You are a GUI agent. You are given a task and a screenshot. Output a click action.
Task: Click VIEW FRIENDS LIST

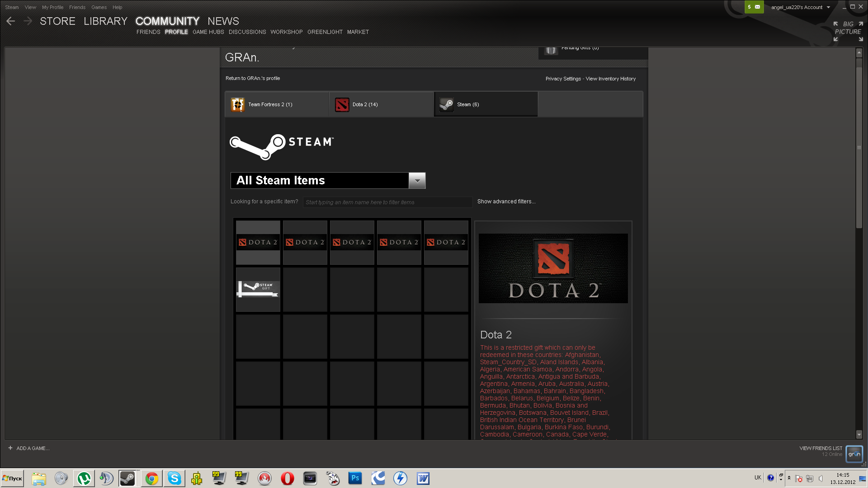click(x=821, y=448)
